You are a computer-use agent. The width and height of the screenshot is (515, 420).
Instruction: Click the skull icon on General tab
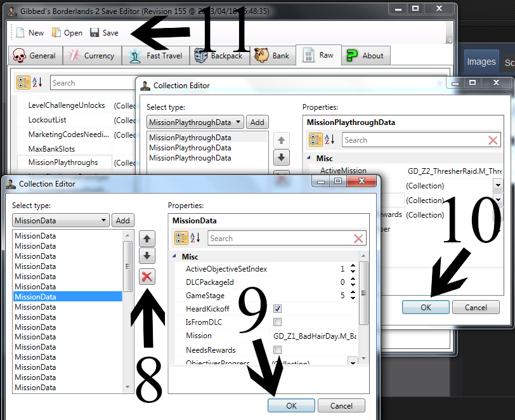(20, 55)
